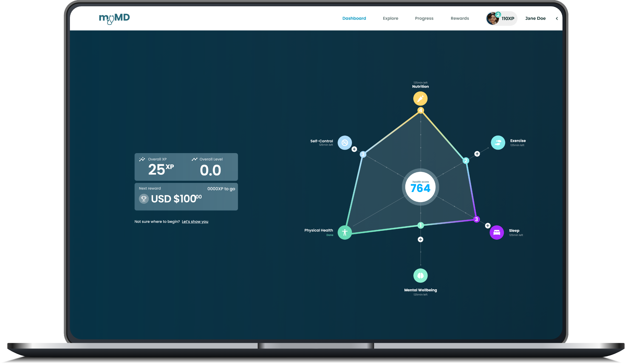Viewport: 625px width, 364px height.
Task: Click the Self-Control level 3 node
Action: (x=363, y=154)
